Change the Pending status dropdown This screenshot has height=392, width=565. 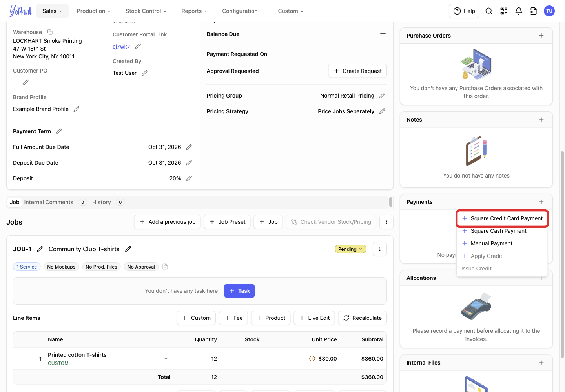[x=350, y=249]
